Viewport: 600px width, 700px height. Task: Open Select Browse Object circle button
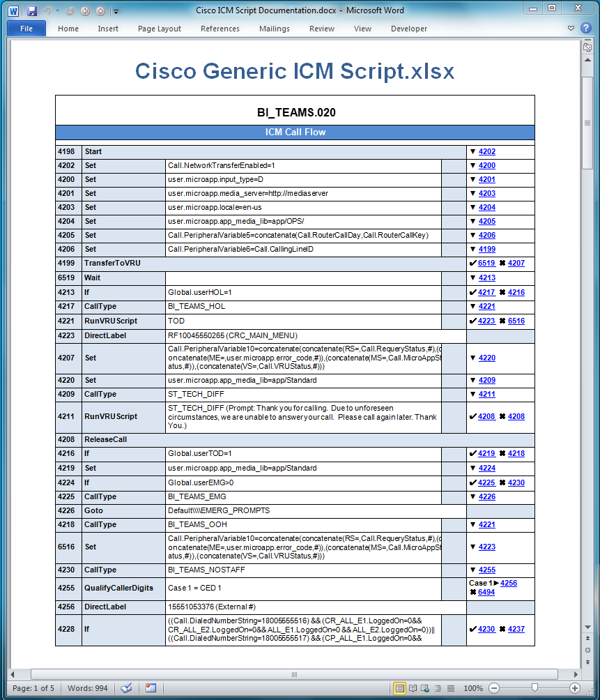tap(587, 650)
